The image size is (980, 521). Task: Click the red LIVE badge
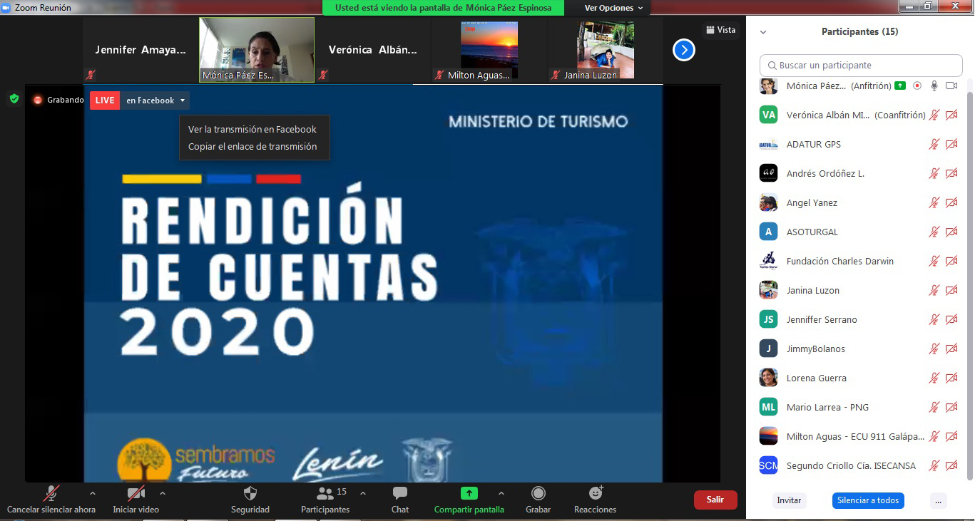click(105, 100)
